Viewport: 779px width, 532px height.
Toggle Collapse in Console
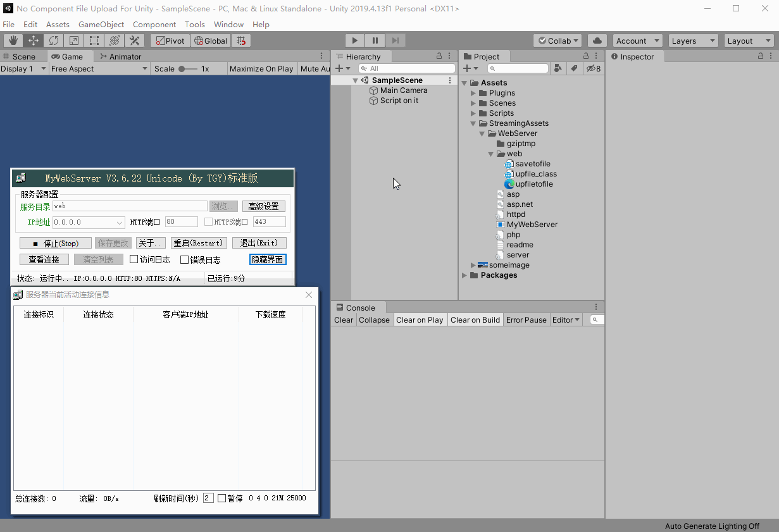point(374,319)
